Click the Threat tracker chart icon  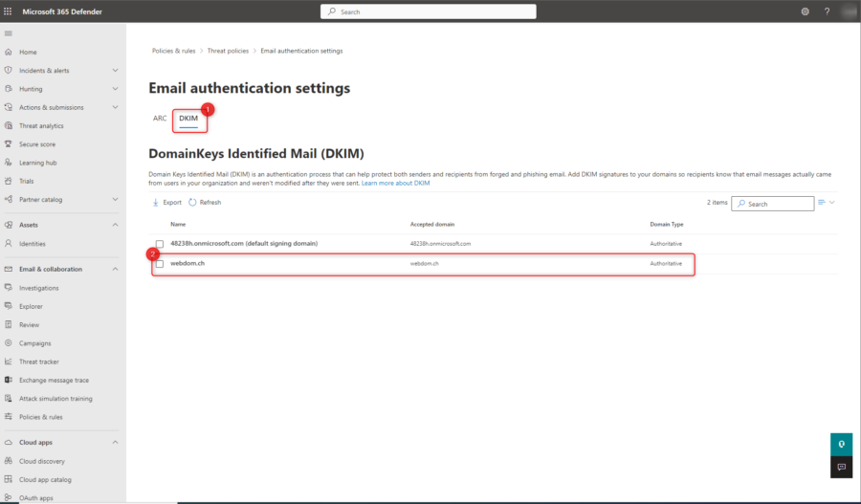point(9,362)
